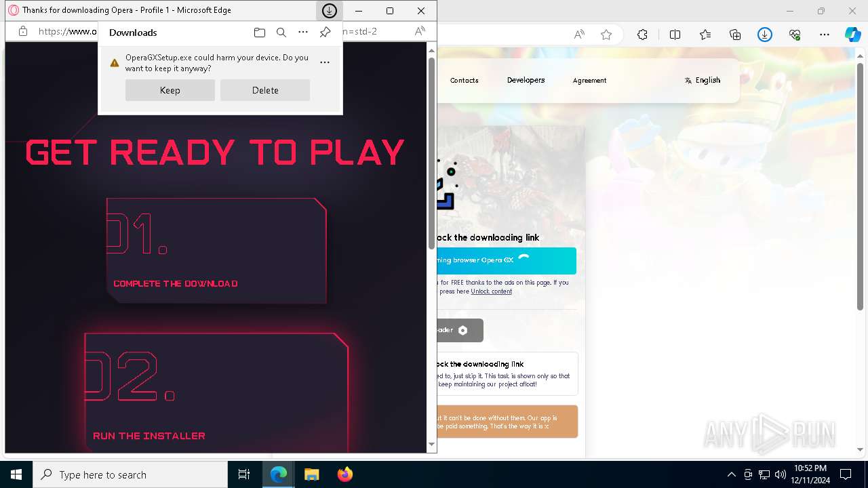
Task: Open Favorites list icon
Action: 705,35
